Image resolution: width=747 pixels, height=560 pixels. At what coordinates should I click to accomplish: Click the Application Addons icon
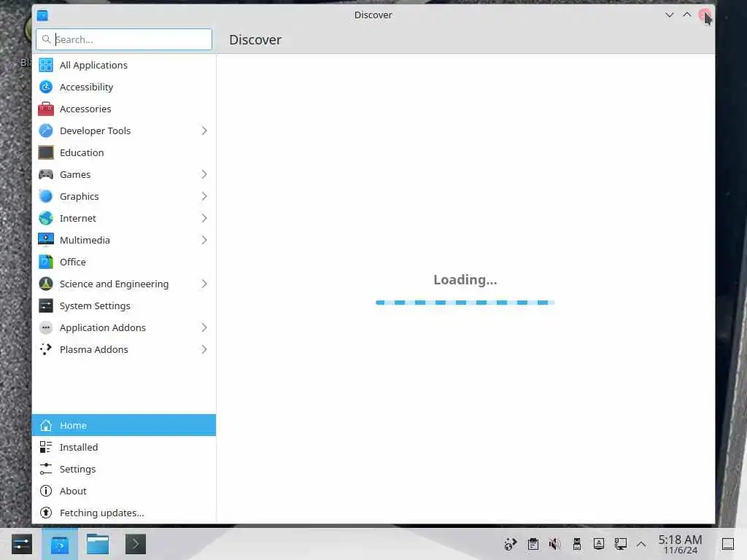[46, 327]
